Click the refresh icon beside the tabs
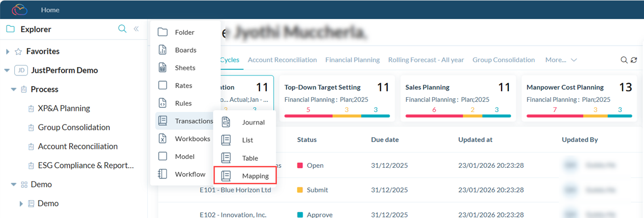 click(633, 60)
